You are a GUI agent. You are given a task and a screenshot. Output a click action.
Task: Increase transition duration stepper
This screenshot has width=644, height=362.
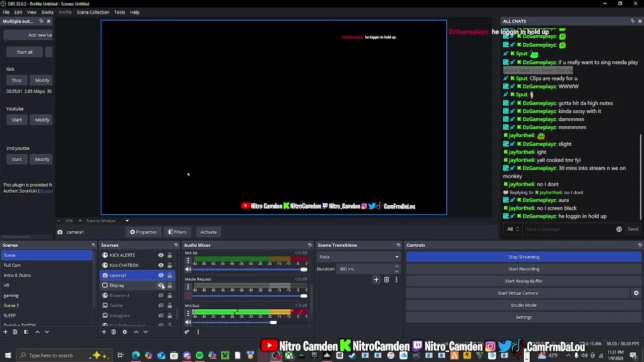[x=396, y=266]
